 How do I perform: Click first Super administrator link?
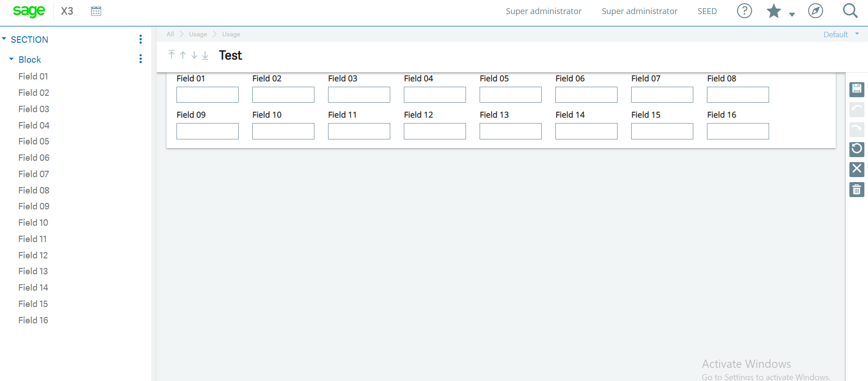pyautogui.click(x=544, y=11)
